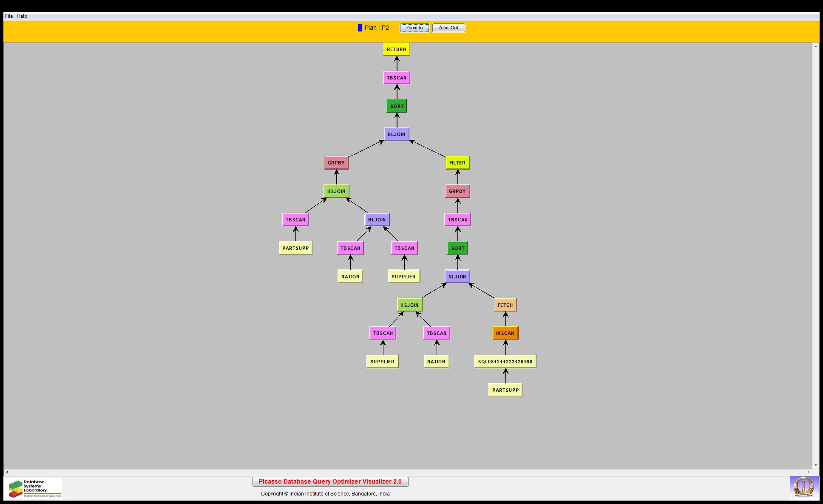823x504 pixels.
Task: Select the FILTER operator node
Action: tap(457, 163)
